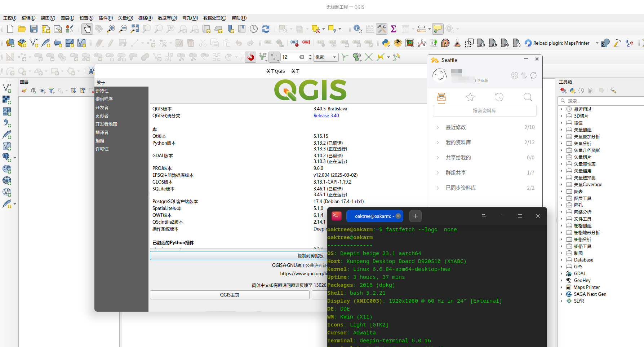Open the snapping unit 像素 dropdown
The width and height of the screenshot is (644, 347).
(326, 57)
